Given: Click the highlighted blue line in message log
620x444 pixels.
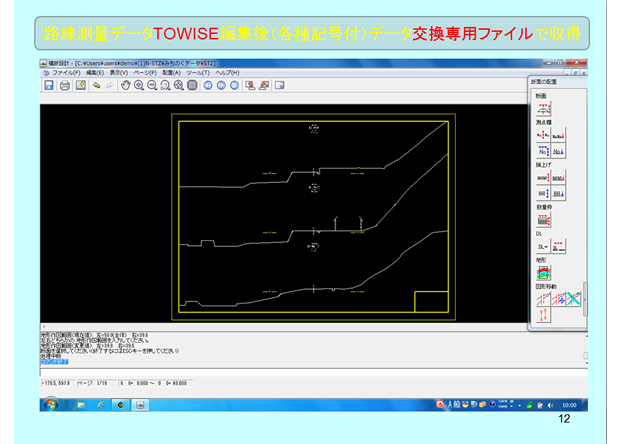Looking at the screenshot, I should tap(54, 362).
